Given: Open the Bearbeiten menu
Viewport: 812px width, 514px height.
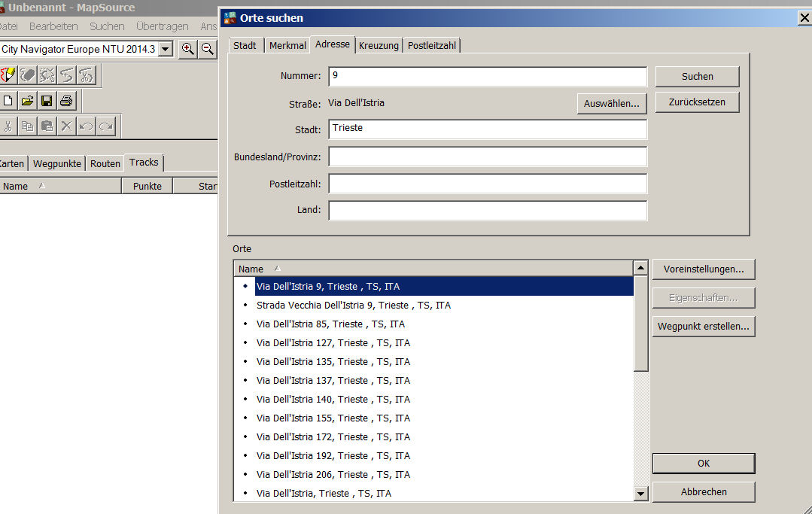Looking at the screenshot, I should 53,26.
